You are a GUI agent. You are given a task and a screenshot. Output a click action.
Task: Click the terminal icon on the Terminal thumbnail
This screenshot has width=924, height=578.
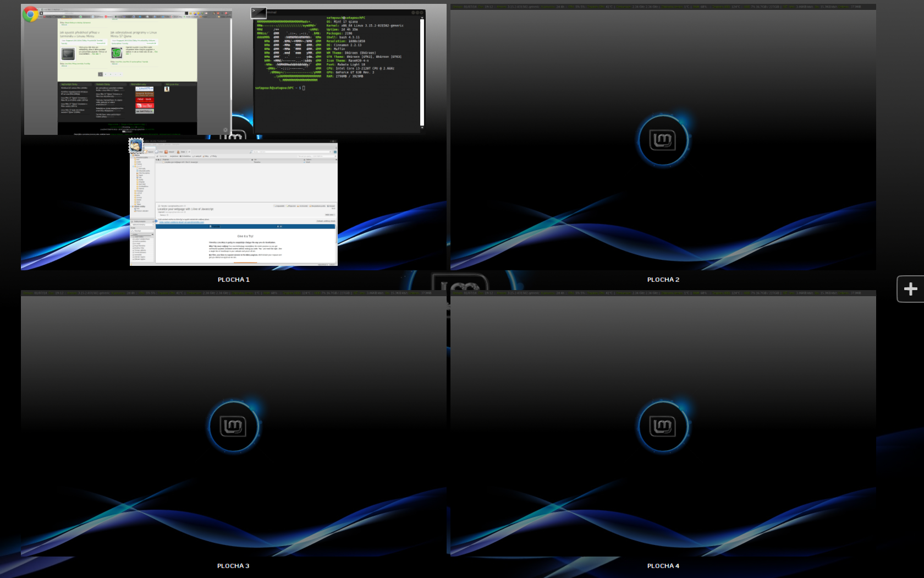(258, 13)
